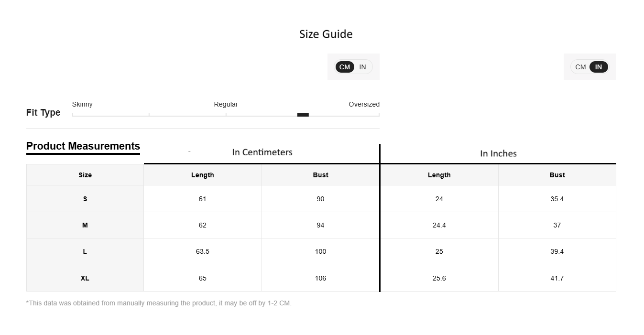Click the XL bust value 106
The height and width of the screenshot is (335, 644).
[320, 278]
